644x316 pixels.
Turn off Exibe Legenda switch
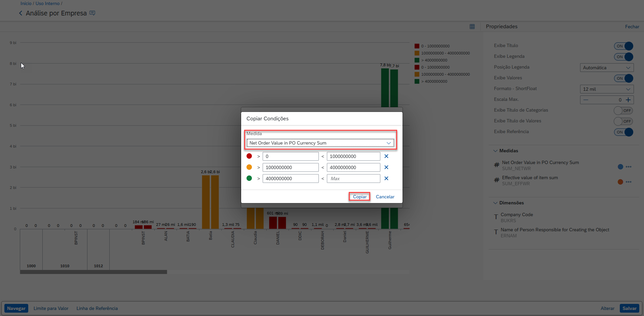click(x=623, y=57)
